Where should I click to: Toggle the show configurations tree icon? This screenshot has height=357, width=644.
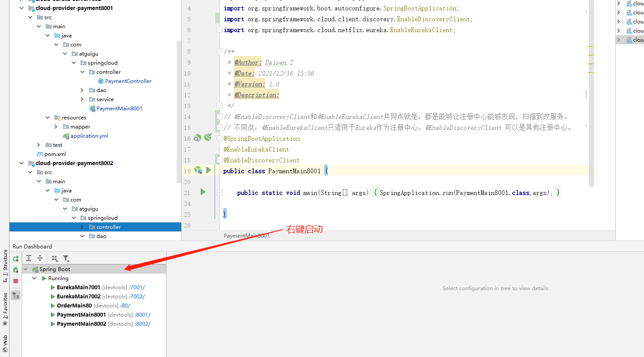(x=16, y=296)
